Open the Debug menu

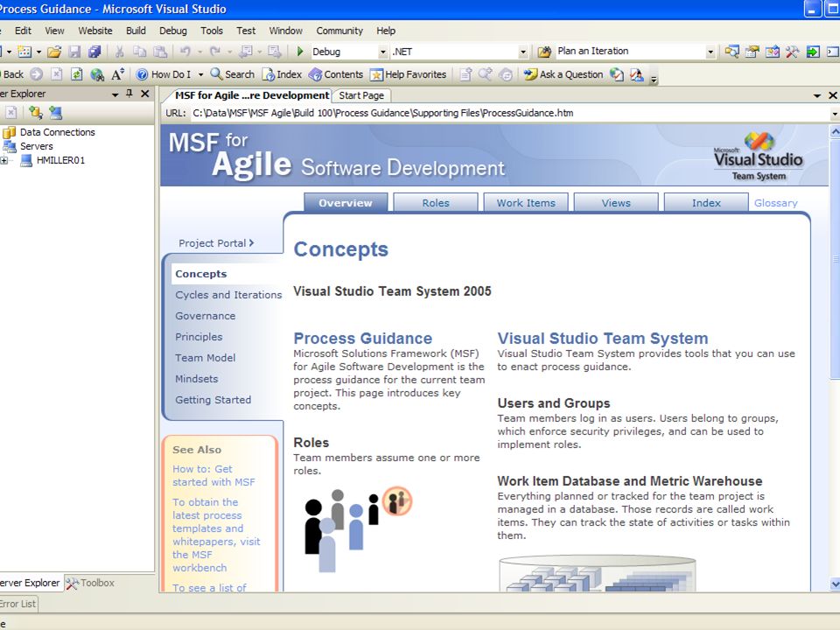pyautogui.click(x=173, y=31)
